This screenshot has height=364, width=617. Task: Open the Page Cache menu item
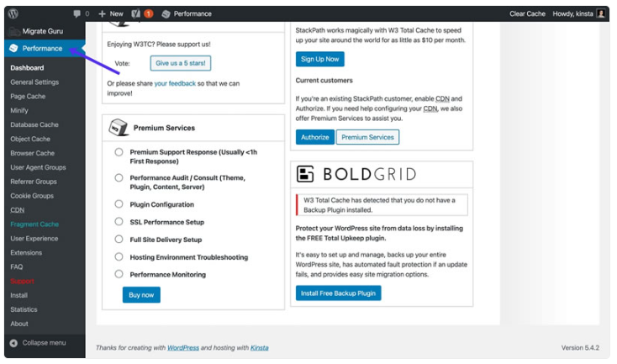[x=28, y=97]
